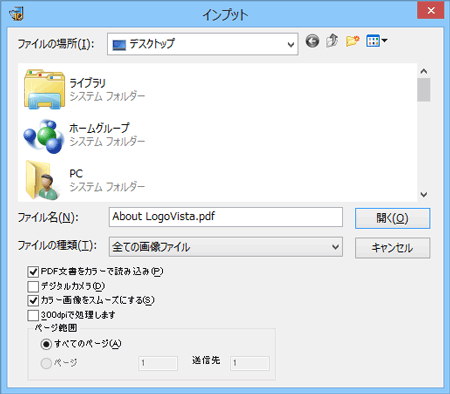
Task: Create a new folder icon
Action: coord(352,41)
